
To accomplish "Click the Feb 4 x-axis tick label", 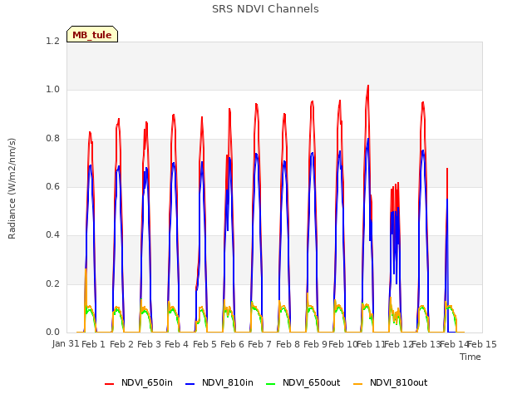I will pos(177,344).
